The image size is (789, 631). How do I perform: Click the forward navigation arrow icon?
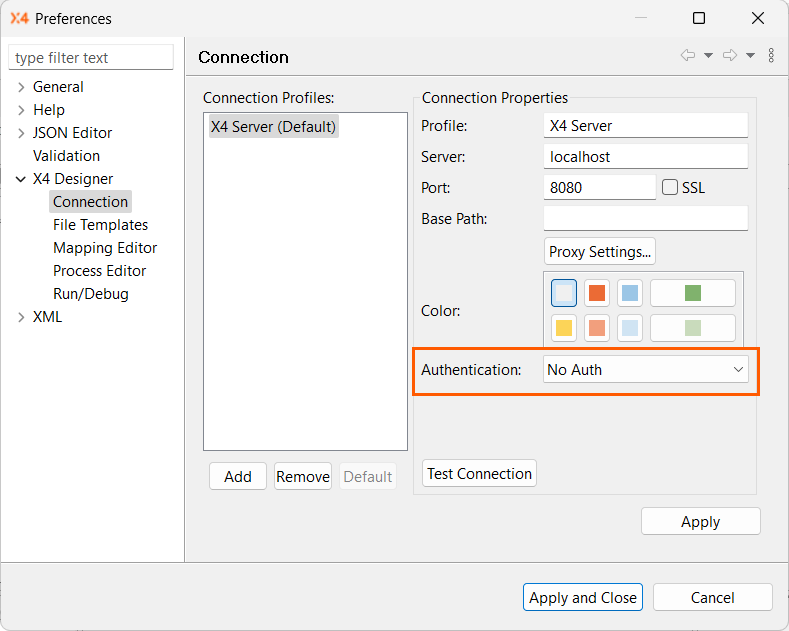click(x=730, y=56)
